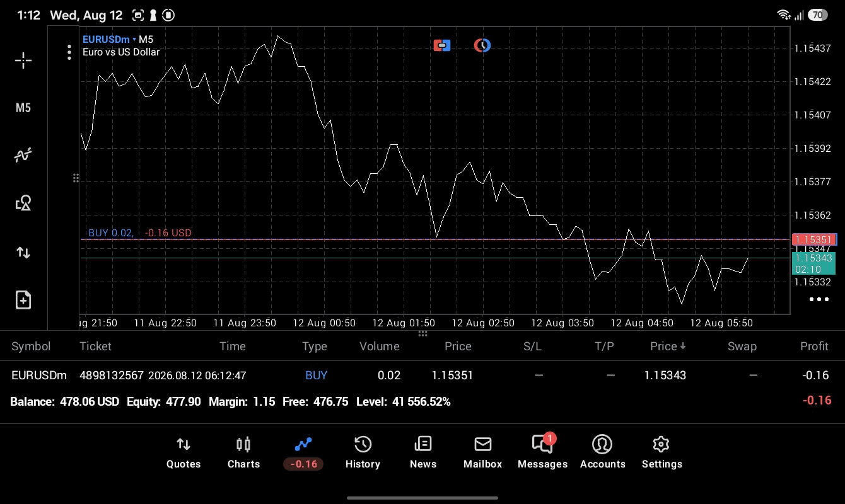Open the Accounts tab
845x504 pixels.
click(602, 453)
